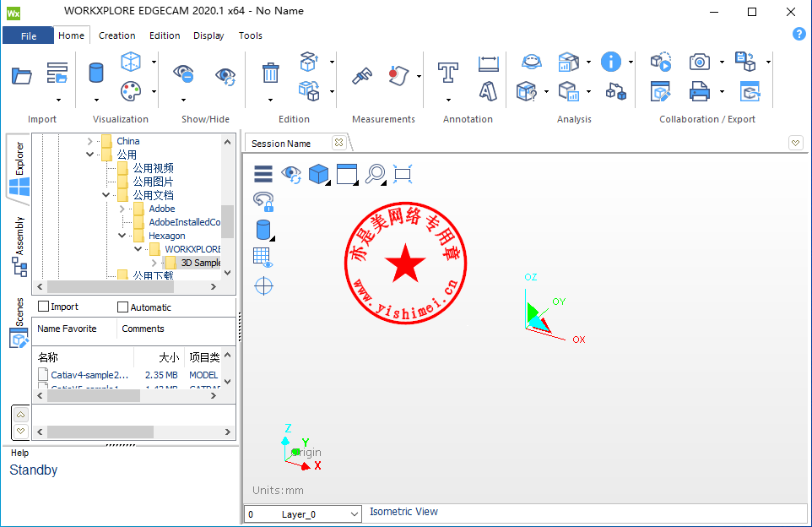Image resolution: width=812 pixels, height=527 pixels.
Task: Collapse the 公用 folder node
Action: 89,155
